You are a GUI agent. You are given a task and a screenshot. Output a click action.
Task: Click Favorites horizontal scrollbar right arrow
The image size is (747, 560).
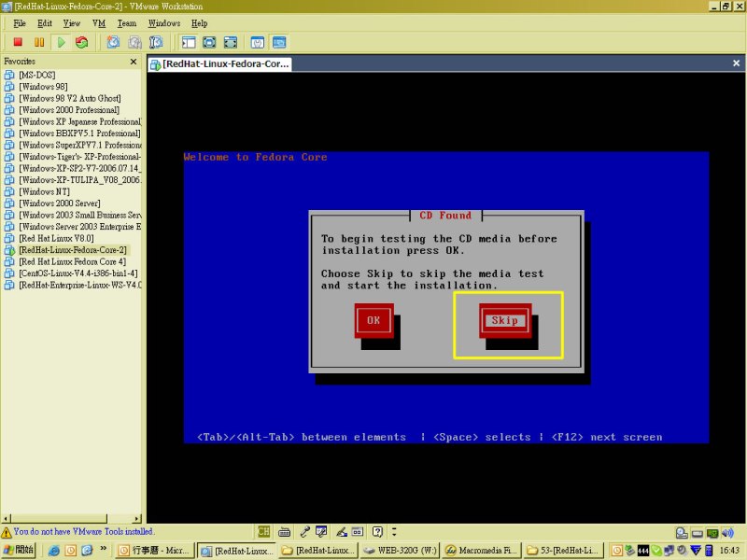click(137, 519)
